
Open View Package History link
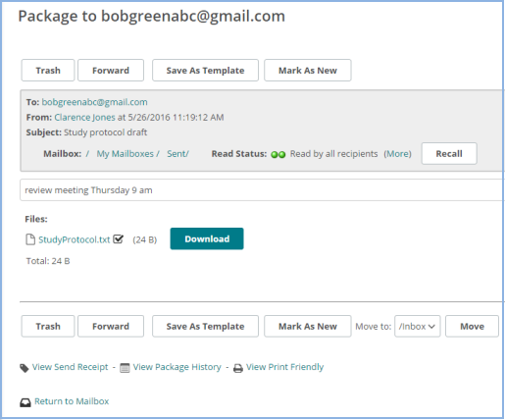coord(177,367)
